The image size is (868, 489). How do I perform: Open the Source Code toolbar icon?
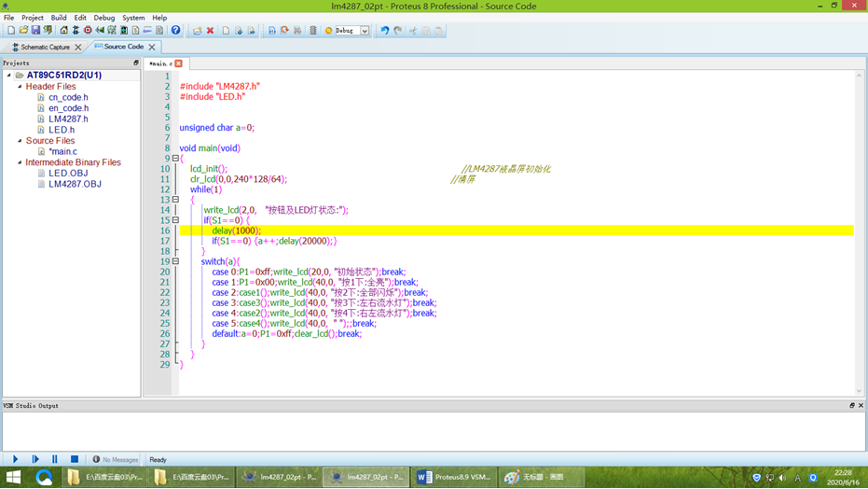tap(148, 31)
